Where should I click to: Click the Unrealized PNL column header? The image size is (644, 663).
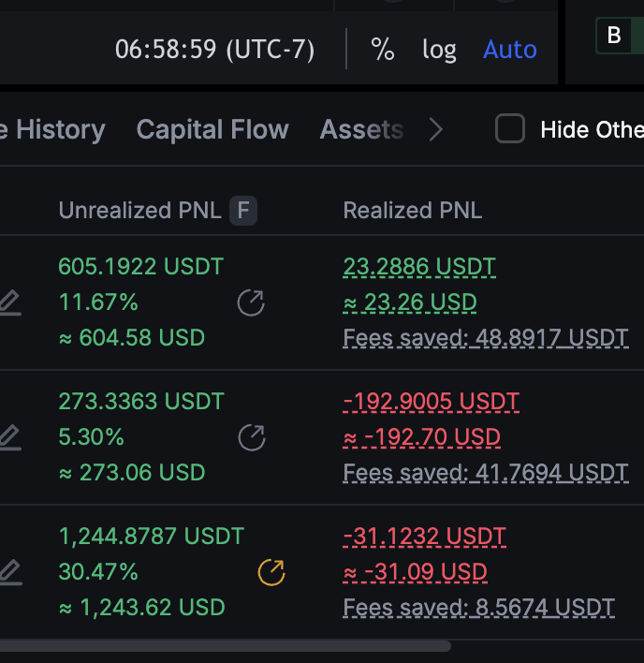139,210
